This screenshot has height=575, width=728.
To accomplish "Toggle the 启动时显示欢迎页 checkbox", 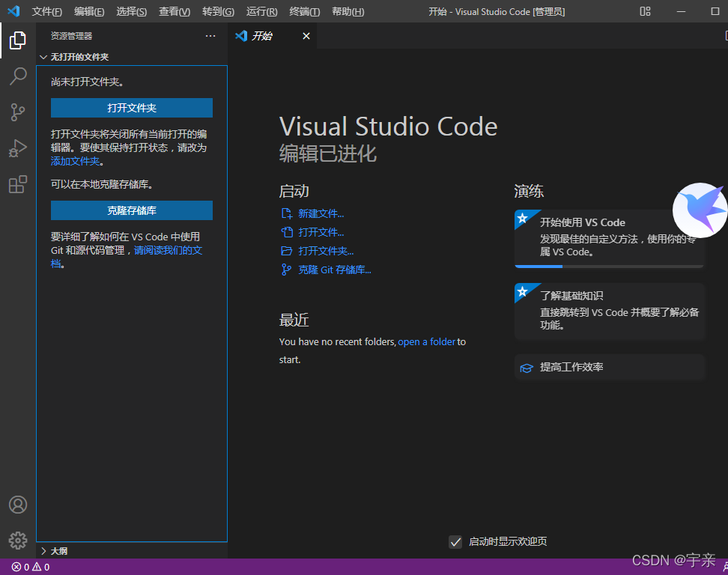I will click(x=455, y=541).
